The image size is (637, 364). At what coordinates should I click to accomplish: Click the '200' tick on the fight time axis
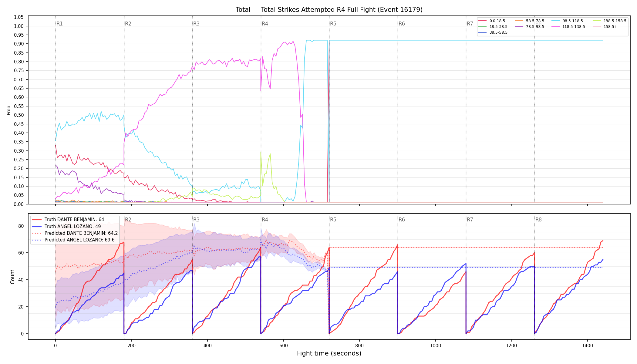pos(131,346)
